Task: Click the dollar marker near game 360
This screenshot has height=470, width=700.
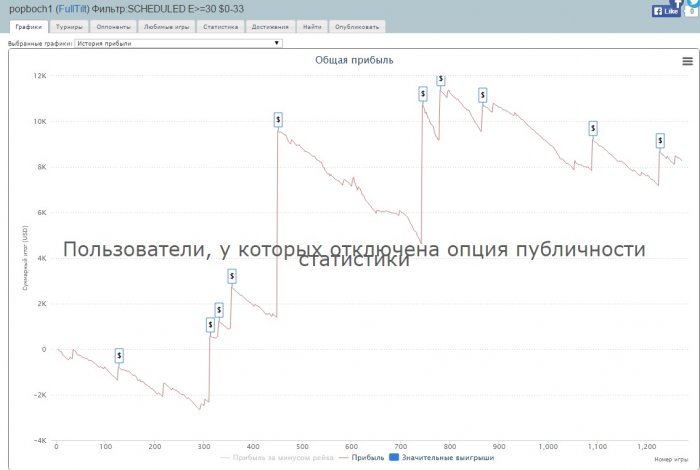Action: pos(232,276)
